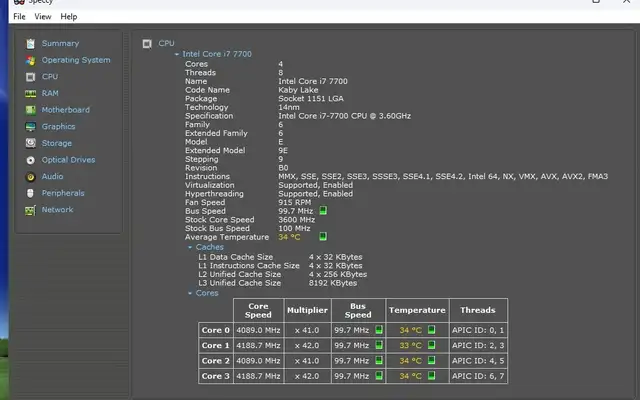Click 'Intel Core i7-7700 CPU @ 3.60GHz' specification
Viewport: 640px width, 400px height.
point(344,116)
